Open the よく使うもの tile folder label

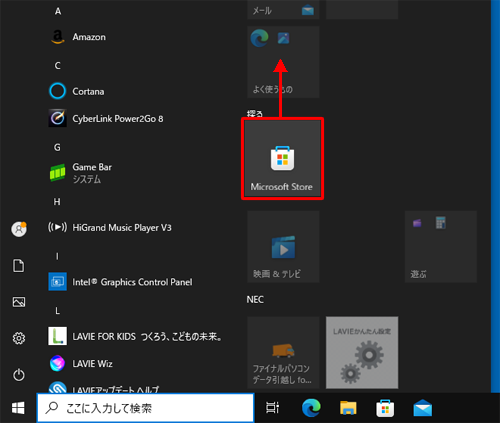pyautogui.click(x=272, y=89)
